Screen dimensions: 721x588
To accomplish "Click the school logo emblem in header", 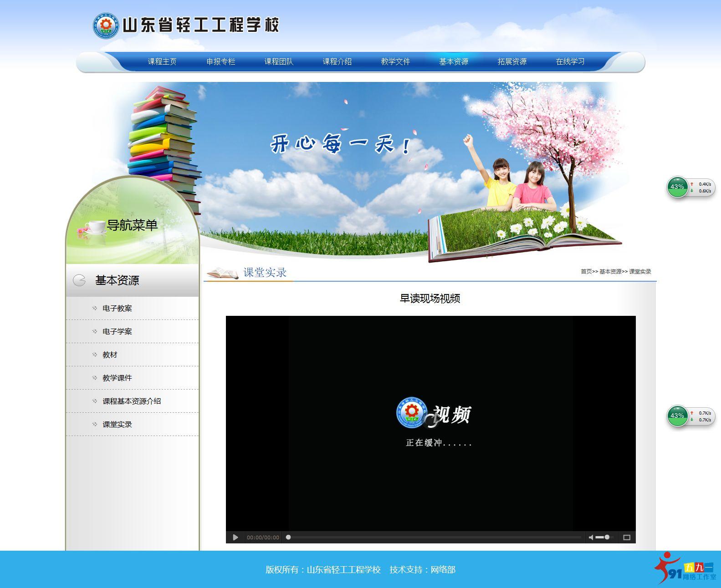I will click(106, 26).
